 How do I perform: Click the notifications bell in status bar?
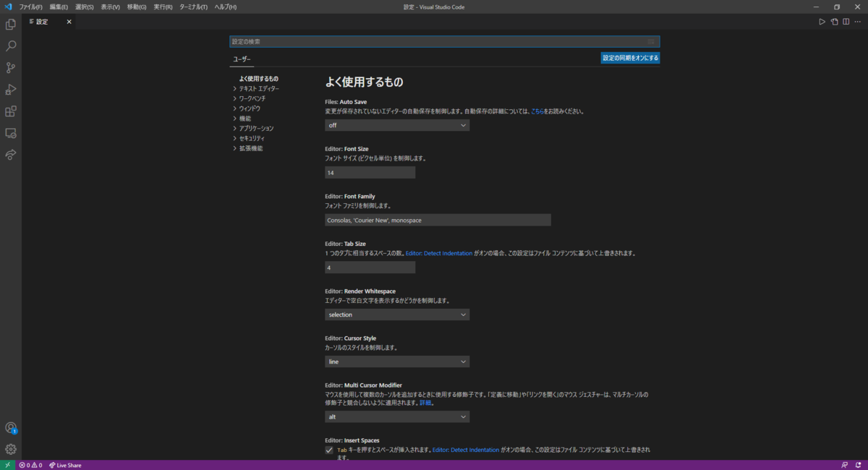pos(858,465)
